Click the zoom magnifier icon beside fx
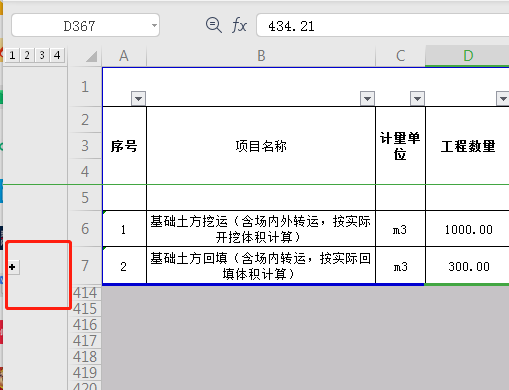The image size is (509, 390). (214, 25)
